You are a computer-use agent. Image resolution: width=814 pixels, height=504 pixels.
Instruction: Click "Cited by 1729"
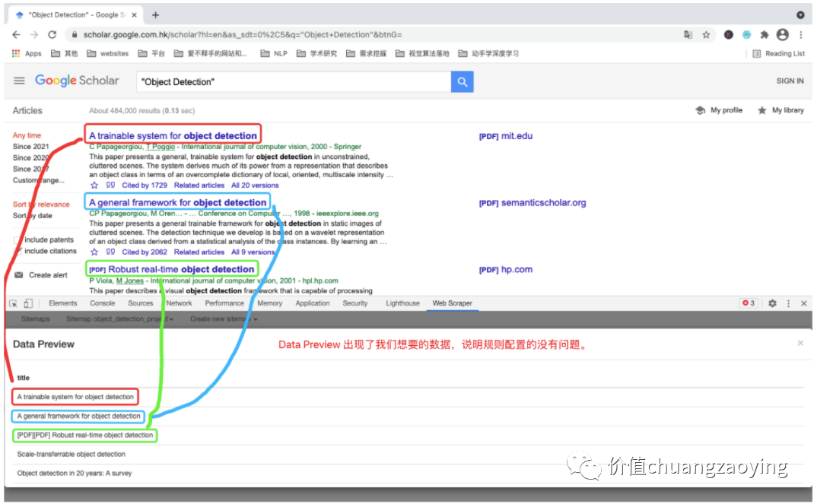tap(145, 185)
